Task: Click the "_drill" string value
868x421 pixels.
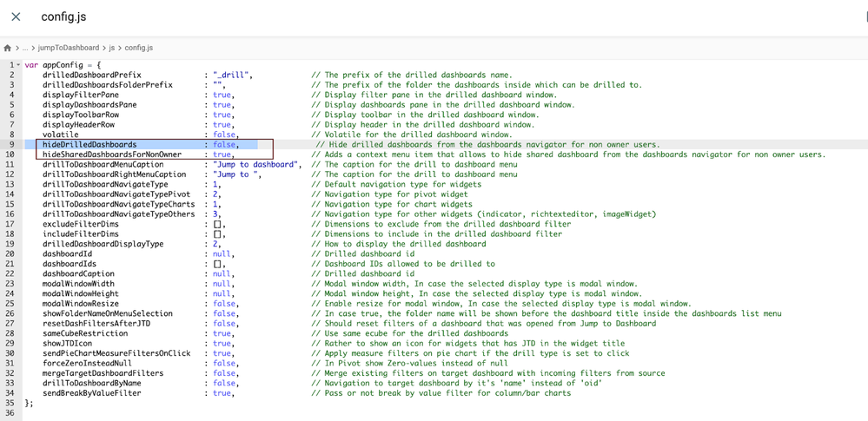Action: tap(233, 75)
